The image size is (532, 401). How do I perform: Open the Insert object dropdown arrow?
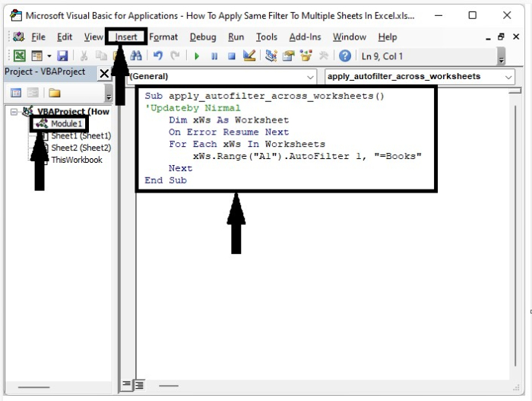(x=49, y=56)
